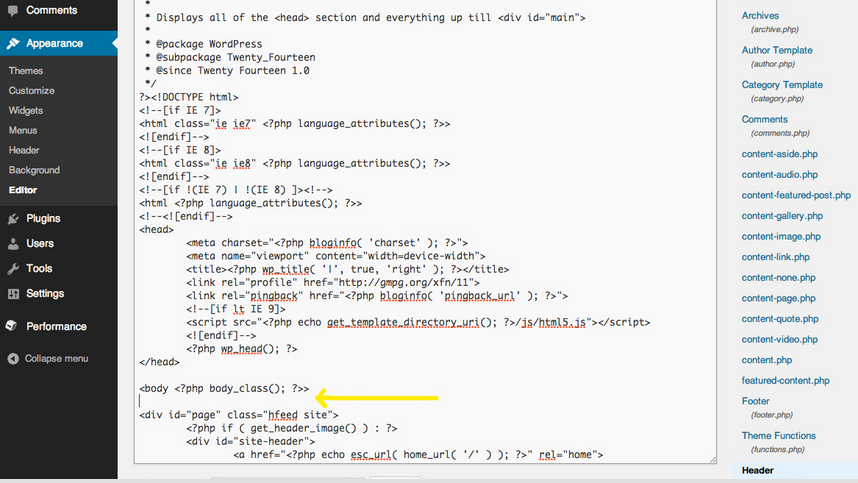Open the Comments menu
The width and height of the screenshot is (858, 483).
pos(51,10)
